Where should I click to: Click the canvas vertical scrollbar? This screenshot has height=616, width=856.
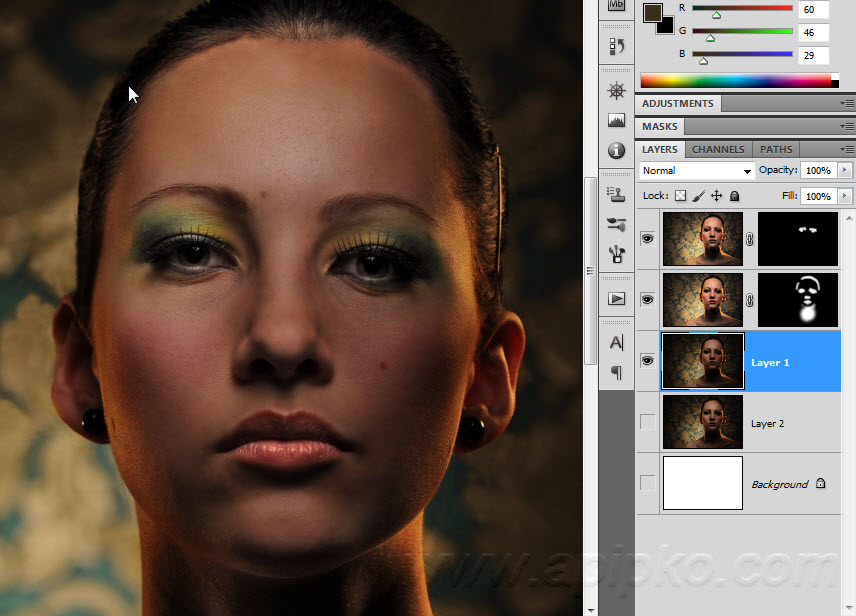point(590,270)
